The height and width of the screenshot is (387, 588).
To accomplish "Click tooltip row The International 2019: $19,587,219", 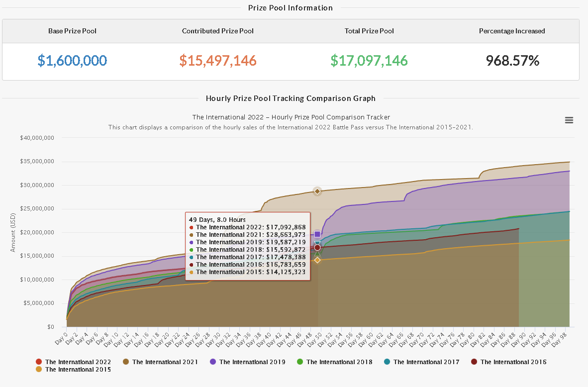I will [248, 242].
